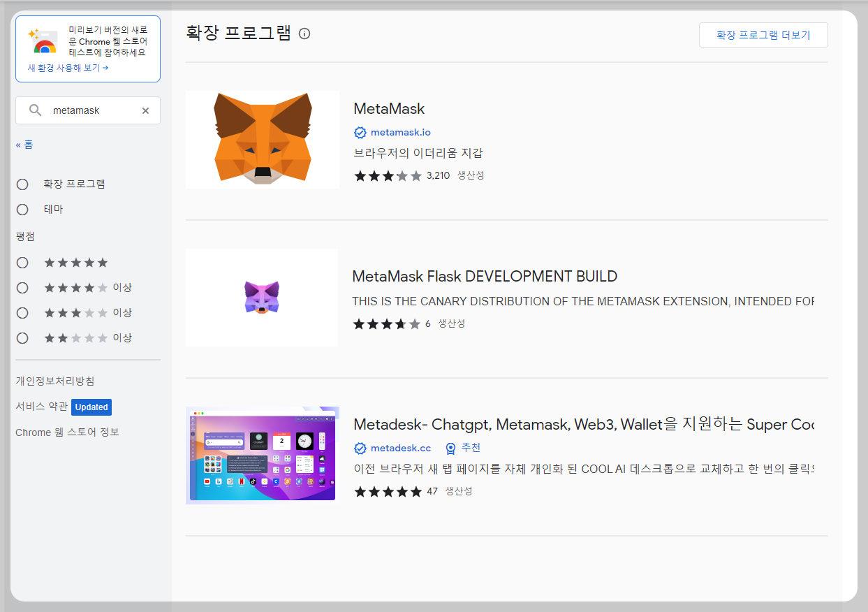This screenshot has height=612, width=868.
Task: Click the Updated badge
Action: (x=91, y=407)
